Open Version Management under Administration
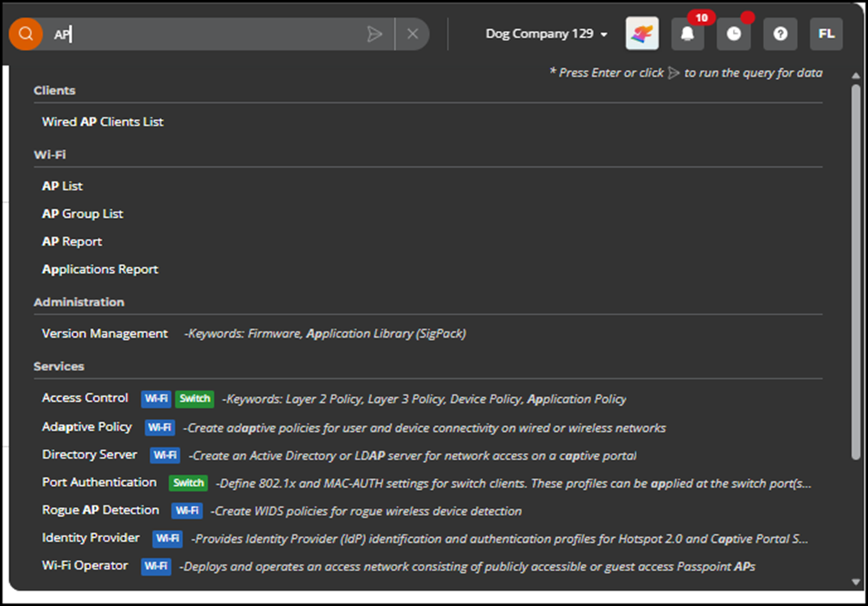 click(x=105, y=334)
